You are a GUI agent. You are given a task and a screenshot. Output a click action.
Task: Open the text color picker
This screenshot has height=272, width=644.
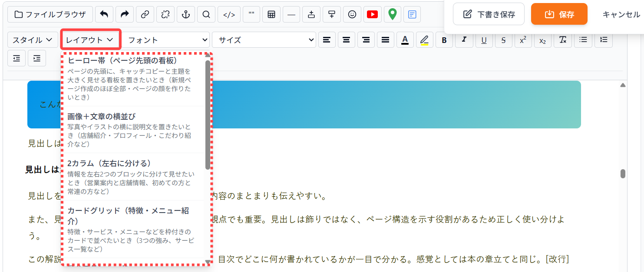coord(405,40)
